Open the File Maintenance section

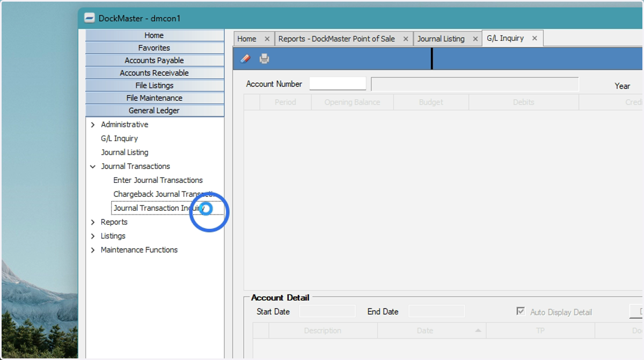[155, 98]
